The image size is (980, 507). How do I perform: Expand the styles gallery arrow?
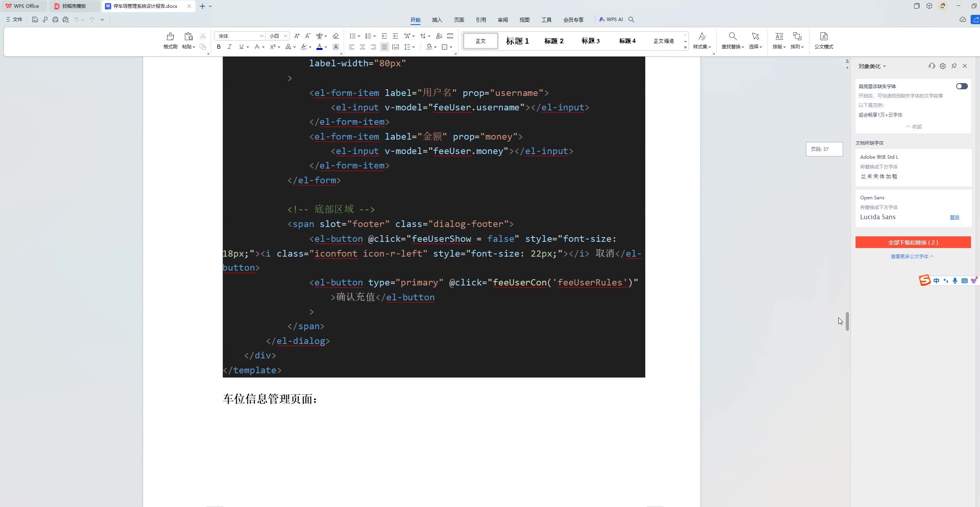685,47
